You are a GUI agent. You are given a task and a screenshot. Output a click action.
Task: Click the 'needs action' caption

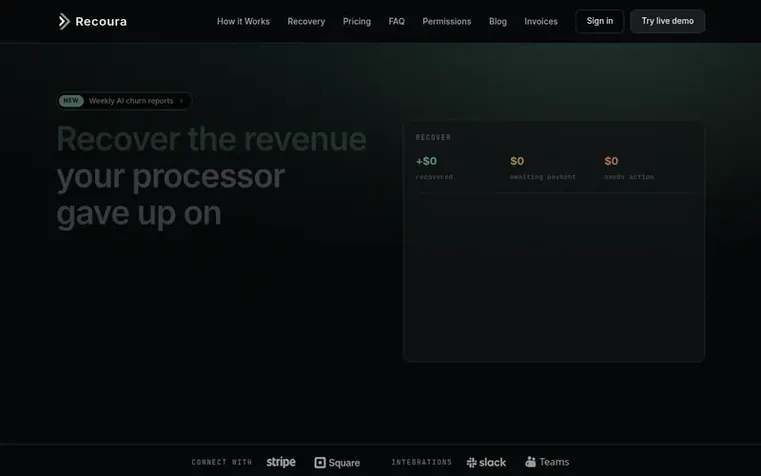pyautogui.click(x=629, y=177)
